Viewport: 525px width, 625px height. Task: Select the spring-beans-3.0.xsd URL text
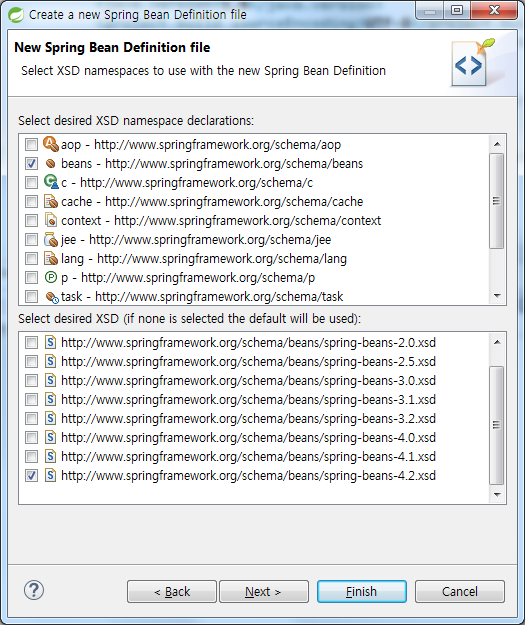(248, 381)
